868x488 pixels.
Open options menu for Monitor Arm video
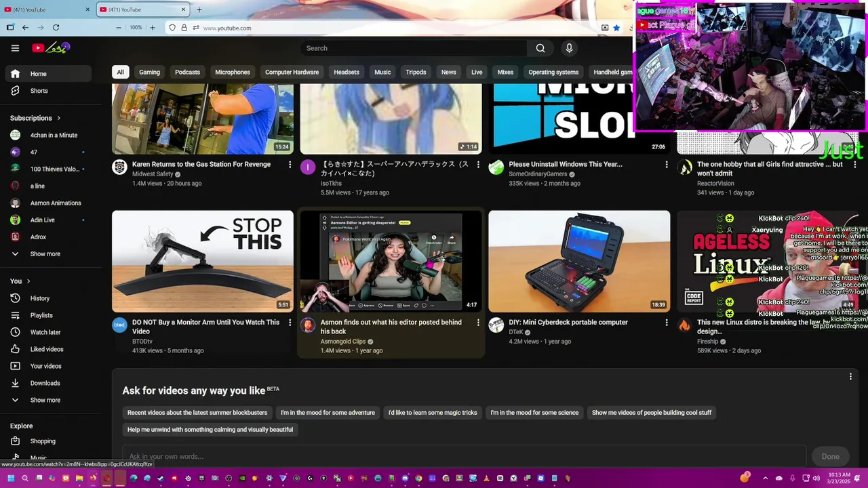pos(290,323)
